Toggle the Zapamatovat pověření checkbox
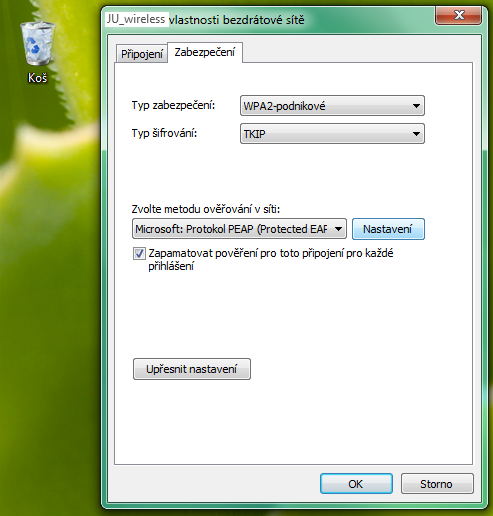 [139, 254]
